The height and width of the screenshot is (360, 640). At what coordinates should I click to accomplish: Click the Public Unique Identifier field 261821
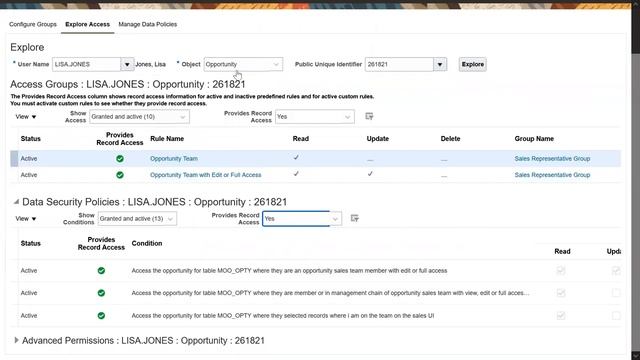(x=399, y=64)
